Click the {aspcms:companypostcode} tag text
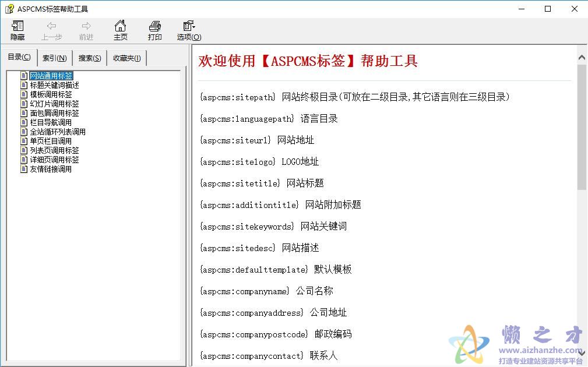This screenshot has height=367, width=588. (254, 334)
